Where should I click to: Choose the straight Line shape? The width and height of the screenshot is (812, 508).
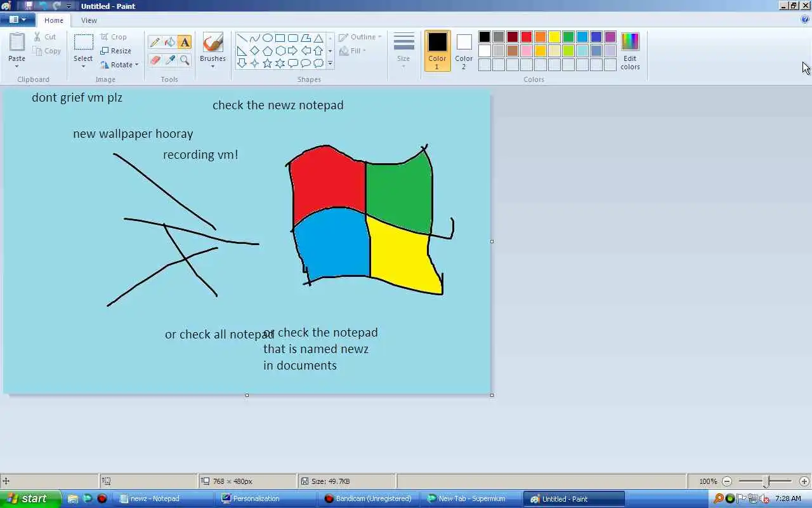point(242,38)
